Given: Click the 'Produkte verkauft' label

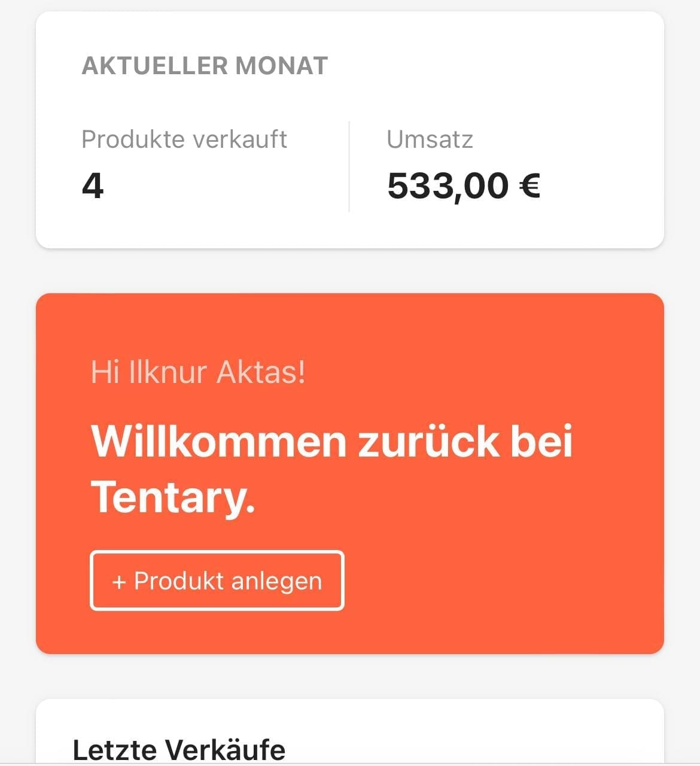Looking at the screenshot, I should click(184, 139).
